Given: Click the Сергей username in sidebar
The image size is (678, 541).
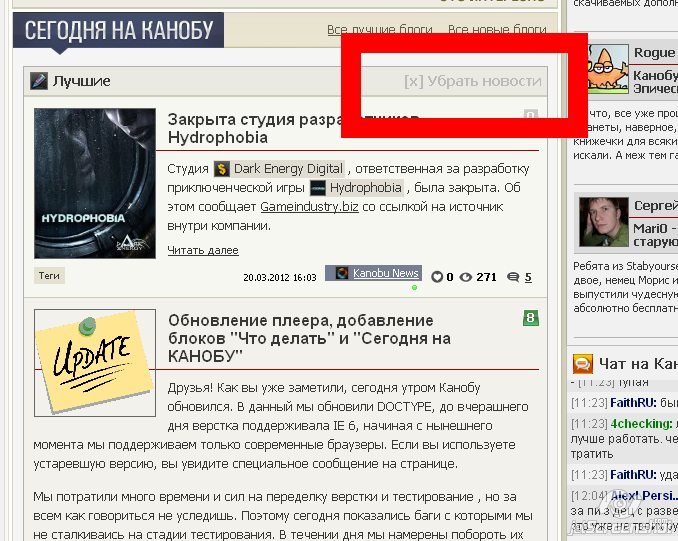Looking at the screenshot, I should point(656,205).
